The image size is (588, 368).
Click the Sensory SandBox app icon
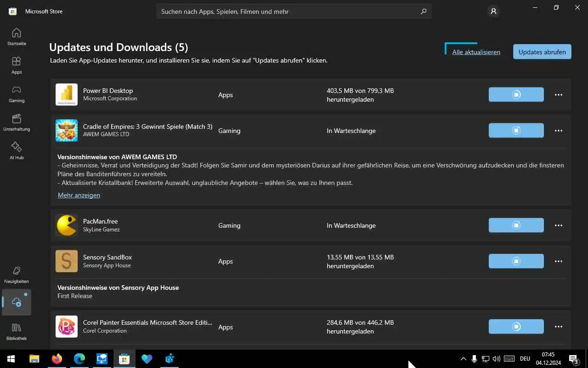coord(67,261)
